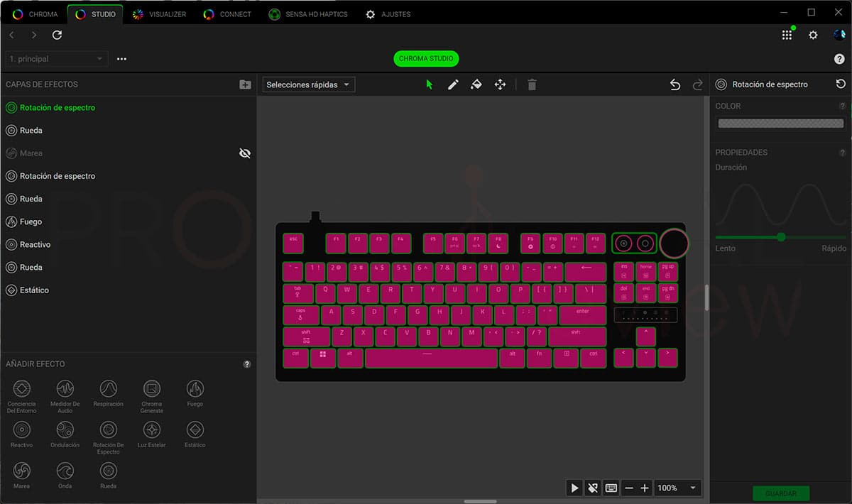The height and width of the screenshot is (504, 852).
Task: Adjust the Duración speed slider handle
Action: pos(781,237)
